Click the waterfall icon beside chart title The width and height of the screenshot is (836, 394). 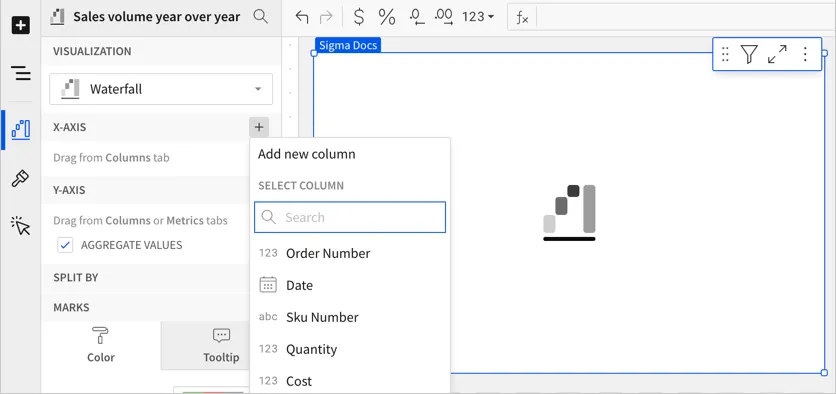[x=57, y=17]
